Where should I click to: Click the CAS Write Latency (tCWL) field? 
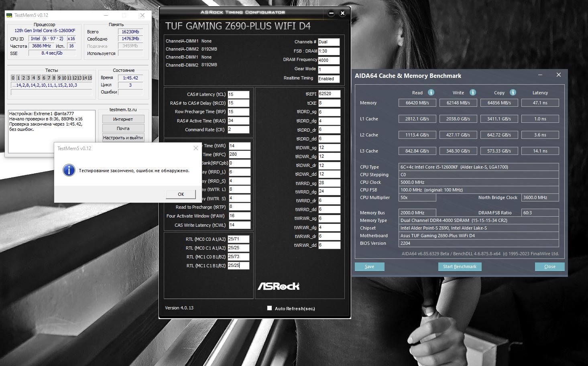(240, 225)
